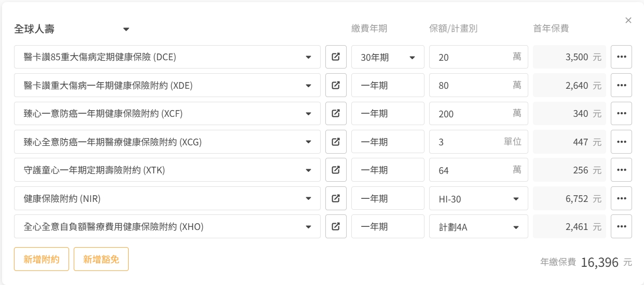Expand the 全球人壽 company dropdown
The width and height of the screenshot is (644, 285).
(126, 30)
